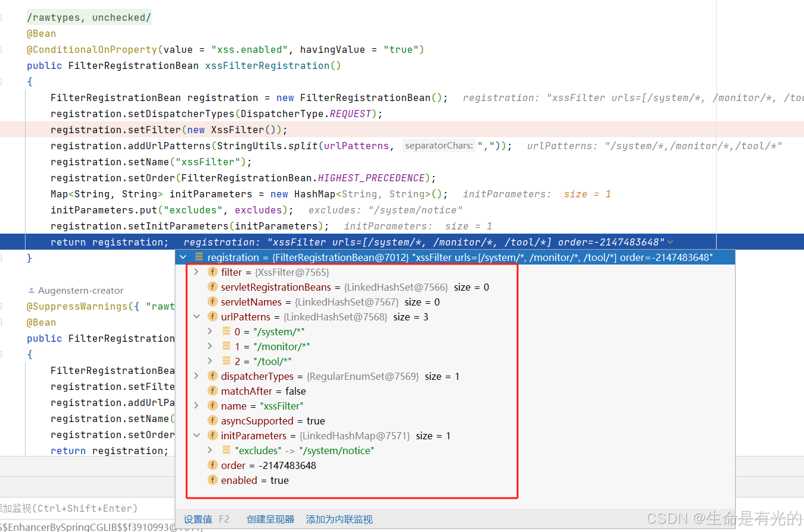
Task: Click the @ConditionalOnProperty annotation text
Action: click(x=92, y=49)
